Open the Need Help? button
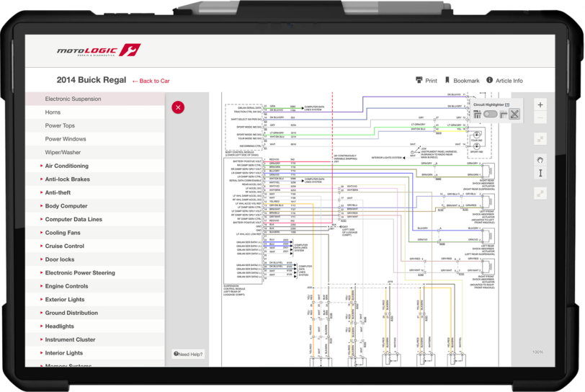 (x=188, y=354)
